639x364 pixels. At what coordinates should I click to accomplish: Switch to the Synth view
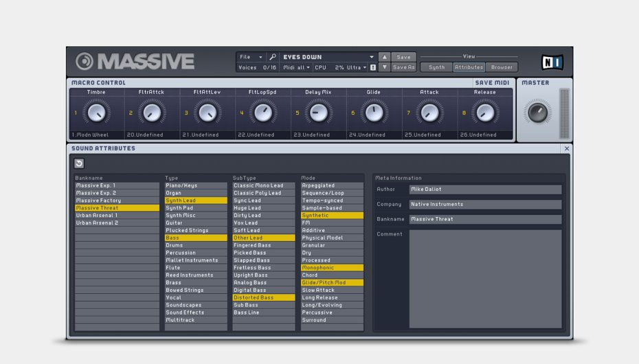pyautogui.click(x=436, y=67)
